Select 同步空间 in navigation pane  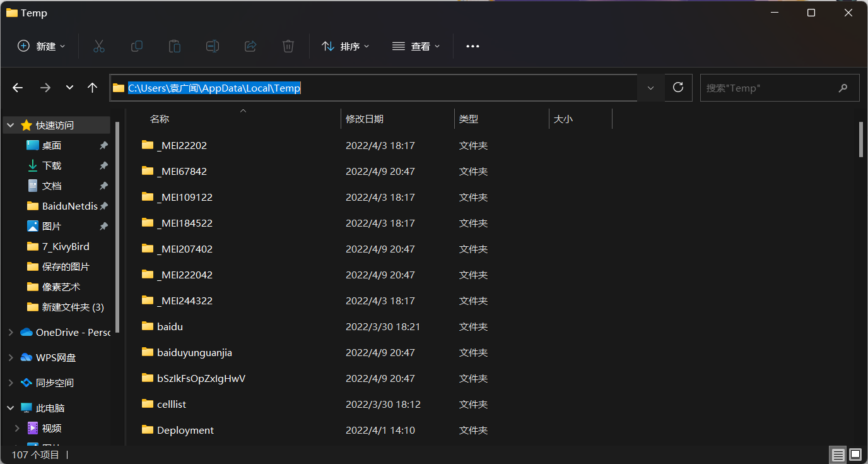pos(54,383)
